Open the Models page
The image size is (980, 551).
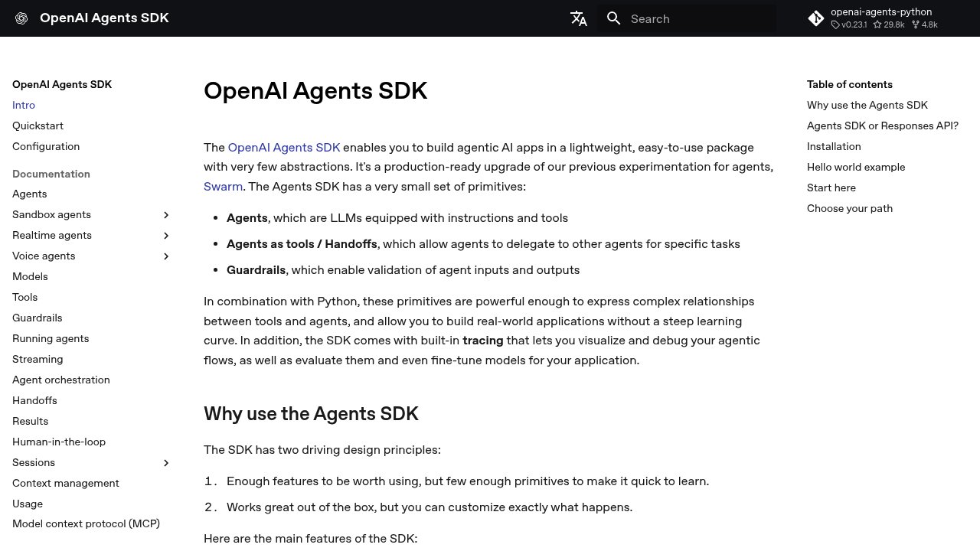point(30,277)
